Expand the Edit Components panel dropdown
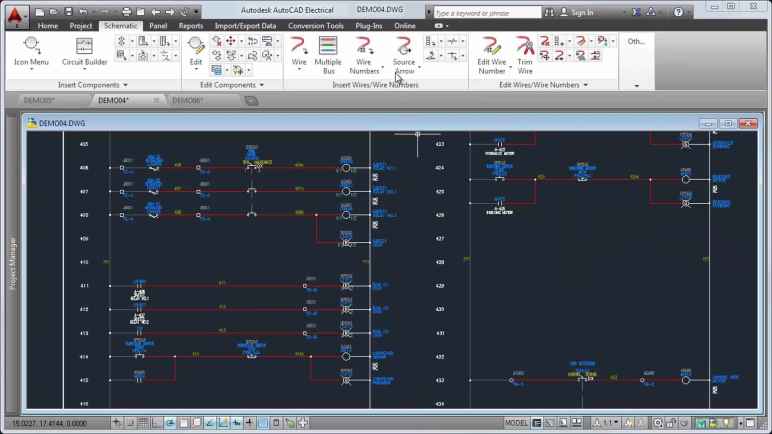Image resolution: width=772 pixels, height=434 pixels. point(233,85)
